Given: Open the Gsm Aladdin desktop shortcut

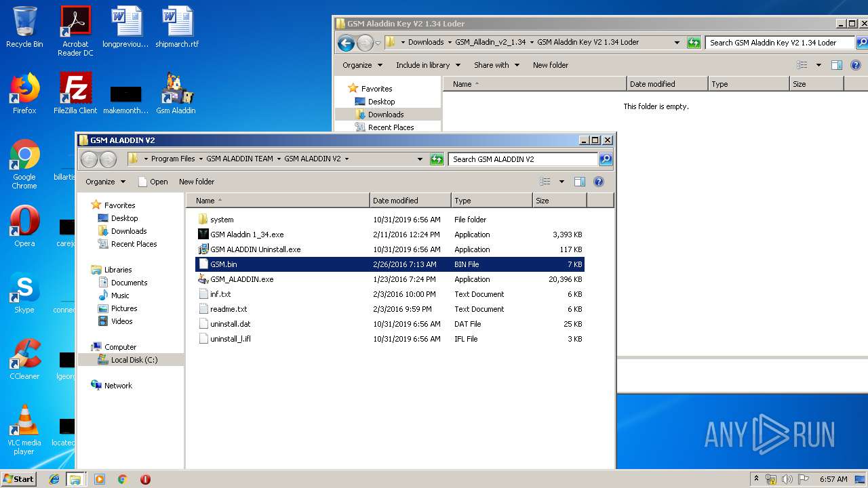Looking at the screenshot, I should (x=176, y=94).
